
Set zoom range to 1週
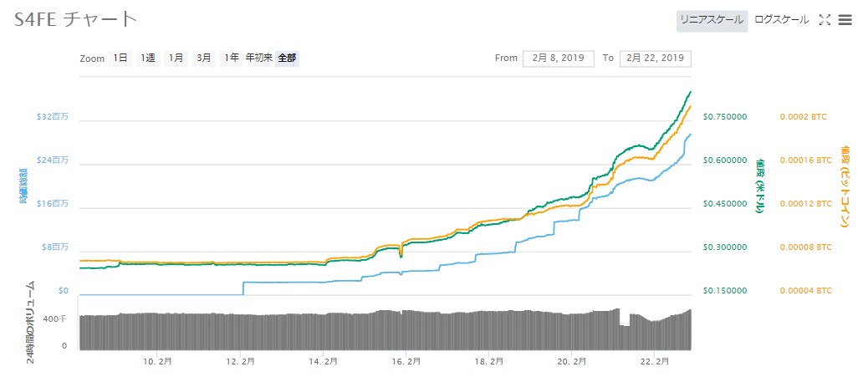click(x=148, y=59)
